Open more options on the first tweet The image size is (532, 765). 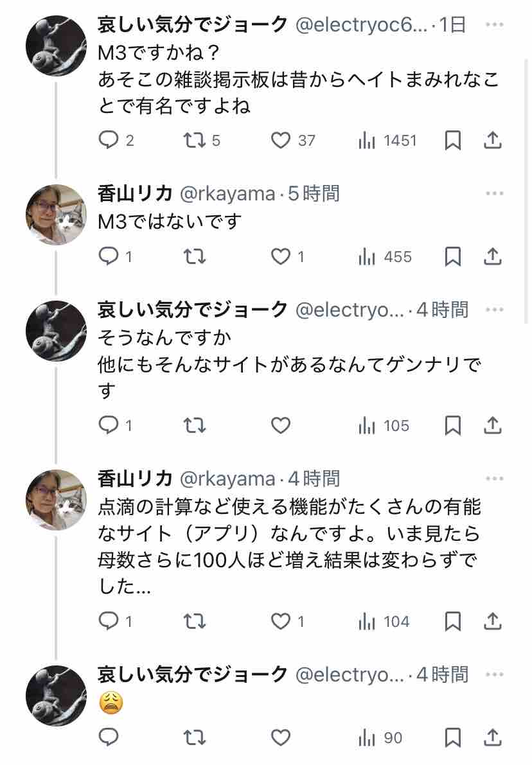[x=495, y=24]
